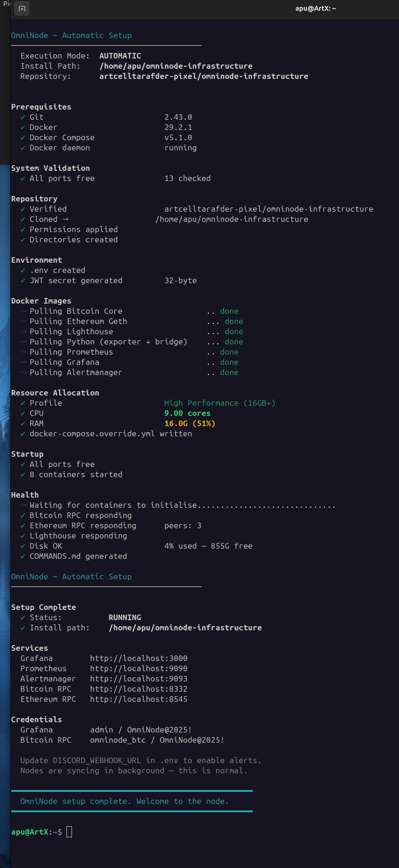Click the 'Pulling Lighthouse' line
Screen dimensions: 399x868
pos(72,331)
